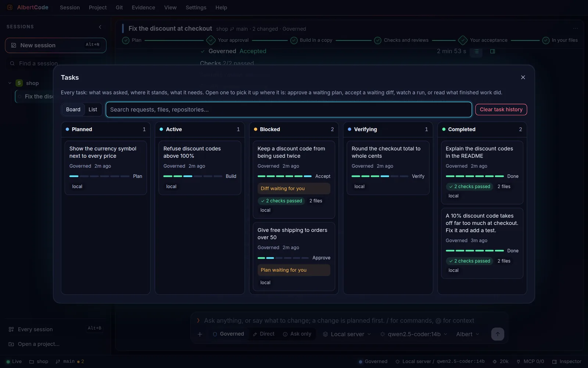Click the green S shop project icon
The width and height of the screenshot is (588, 368).
(x=19, y=83)
